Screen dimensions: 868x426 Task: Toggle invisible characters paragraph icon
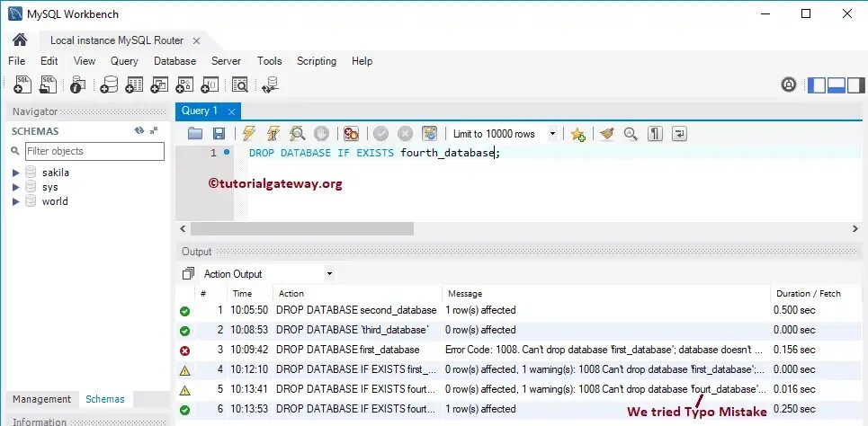pyautogui.click(x=655, y=133)
